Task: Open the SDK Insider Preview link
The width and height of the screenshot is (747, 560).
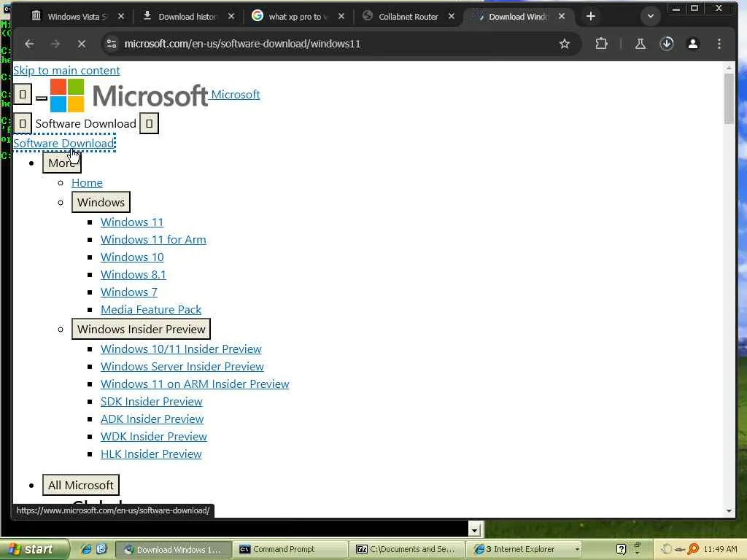Action: click(152, 402)
